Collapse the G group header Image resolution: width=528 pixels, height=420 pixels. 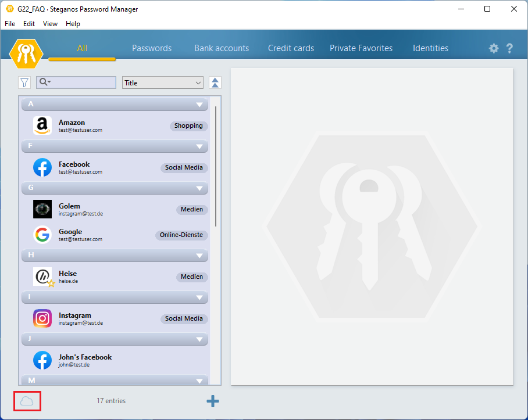click(x=199, y=188)
